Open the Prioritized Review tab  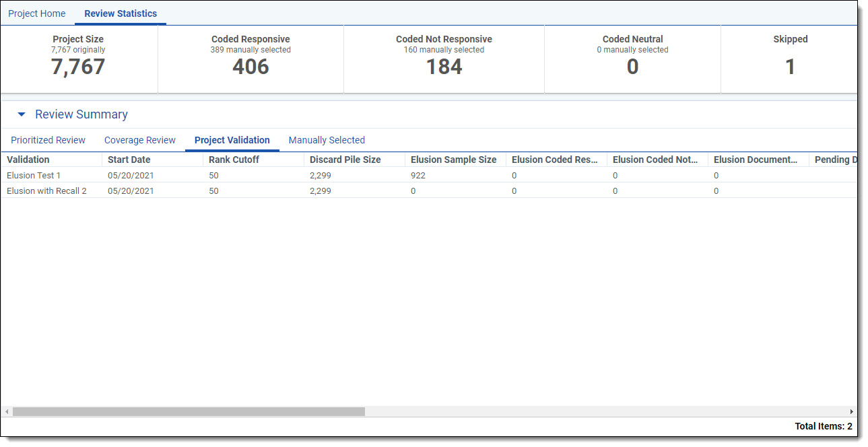48,140
